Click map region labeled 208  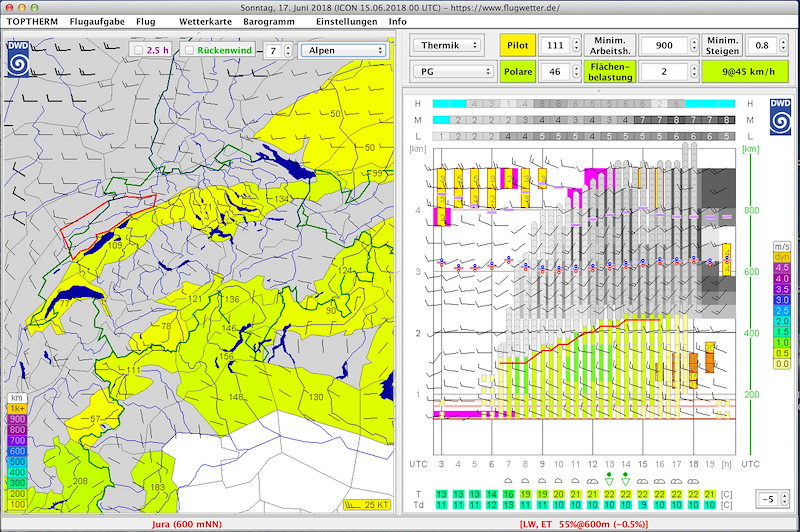[80, 480]
